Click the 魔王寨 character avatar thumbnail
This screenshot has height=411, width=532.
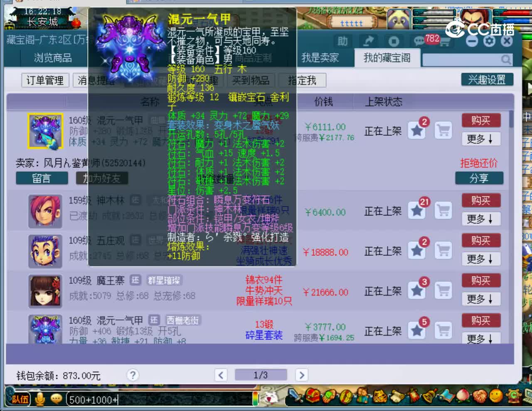(45, 291)
